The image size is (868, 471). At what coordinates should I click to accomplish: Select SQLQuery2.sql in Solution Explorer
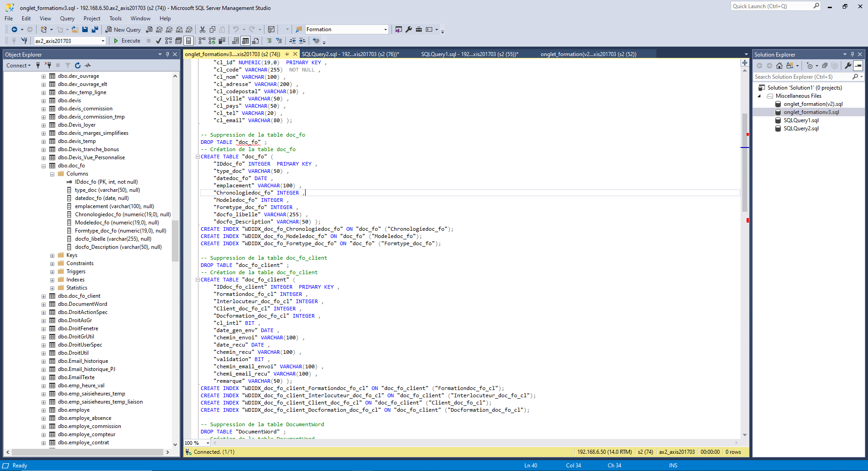click(801, 128)
